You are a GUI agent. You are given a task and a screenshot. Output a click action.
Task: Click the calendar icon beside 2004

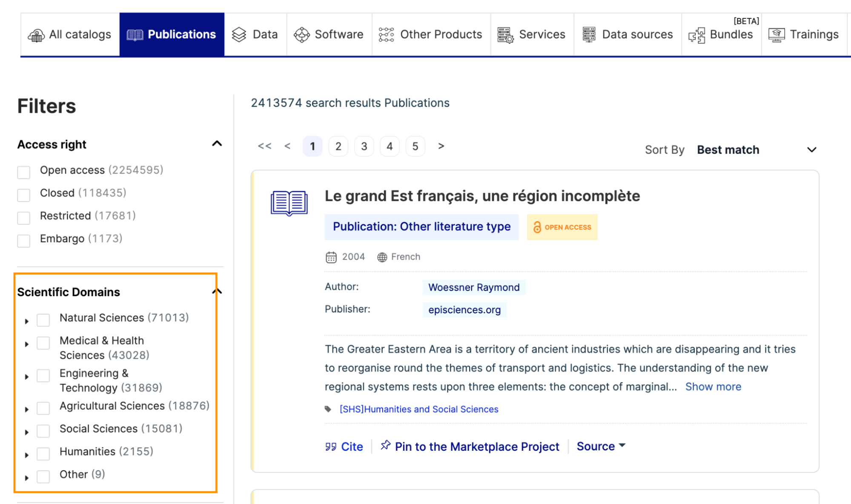(331, 257)
